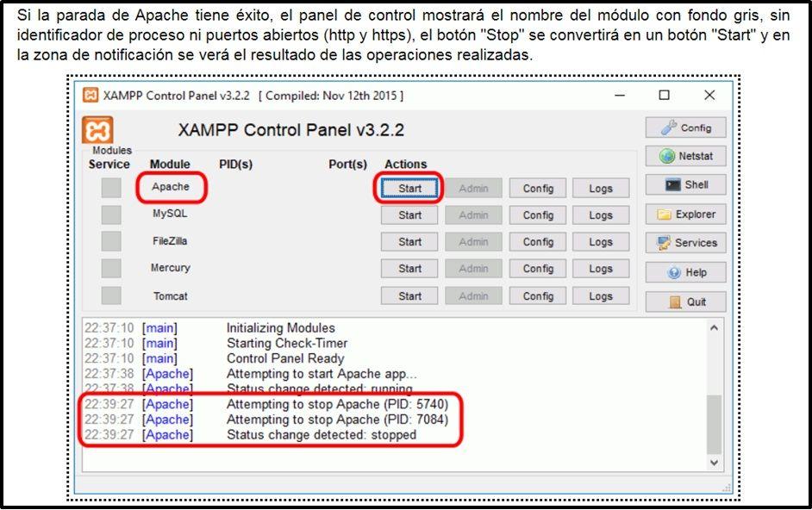
Task: Open the top-right Config wrench button
Action: coord(685,127)
